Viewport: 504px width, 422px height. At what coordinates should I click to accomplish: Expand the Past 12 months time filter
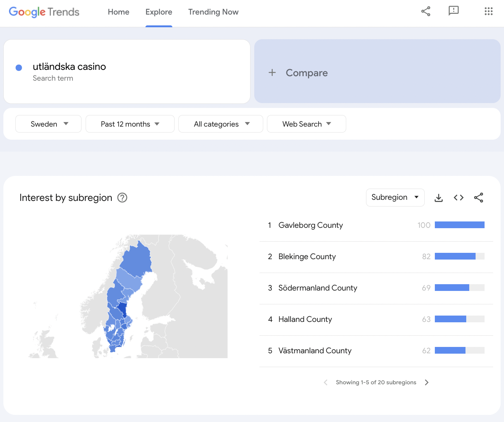(130, 124)
